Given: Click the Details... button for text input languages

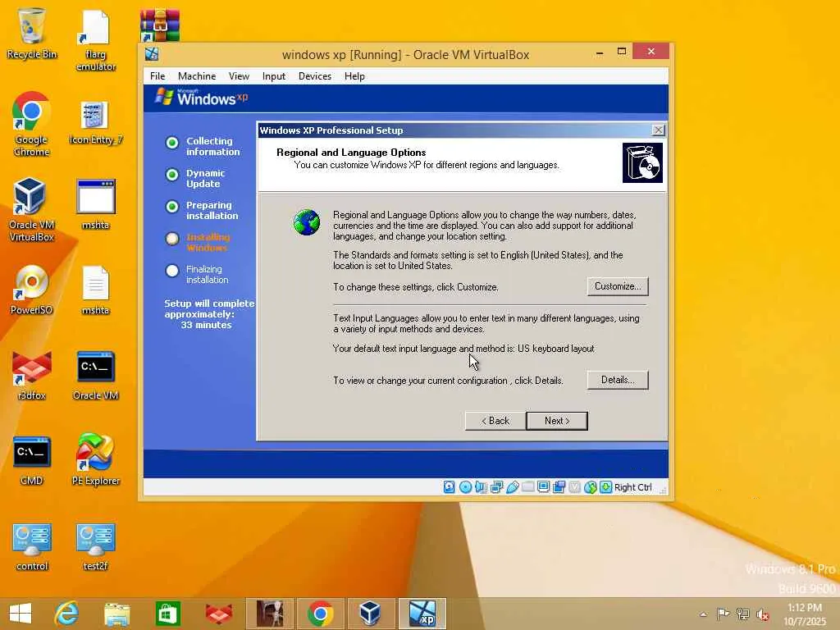Looking at the screenshot, I should click(618, 380).
